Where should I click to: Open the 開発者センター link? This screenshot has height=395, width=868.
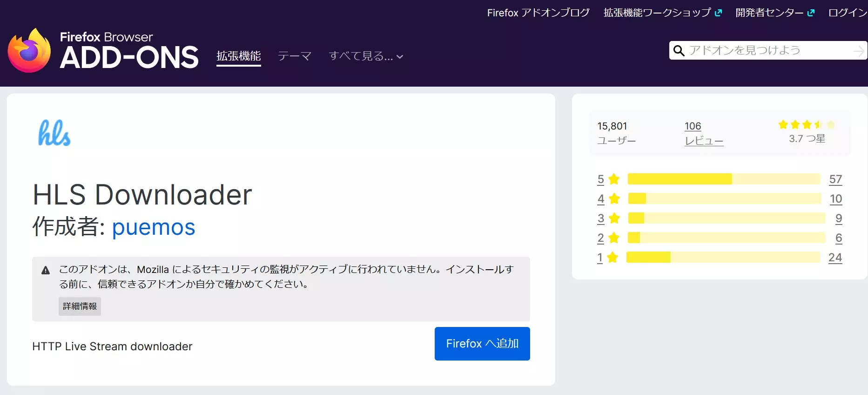769,13
